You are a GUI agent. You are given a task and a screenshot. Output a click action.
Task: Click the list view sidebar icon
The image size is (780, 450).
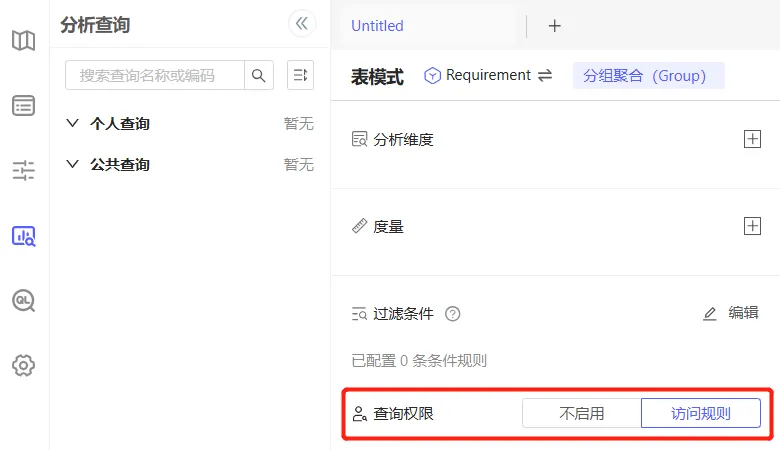click(23, 106)
